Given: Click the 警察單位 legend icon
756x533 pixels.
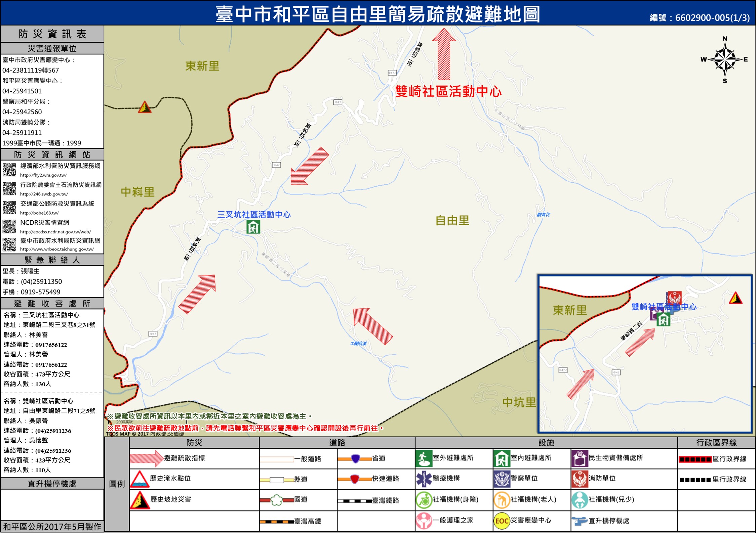Looking at the screenshot, I should tap(502, 479).
